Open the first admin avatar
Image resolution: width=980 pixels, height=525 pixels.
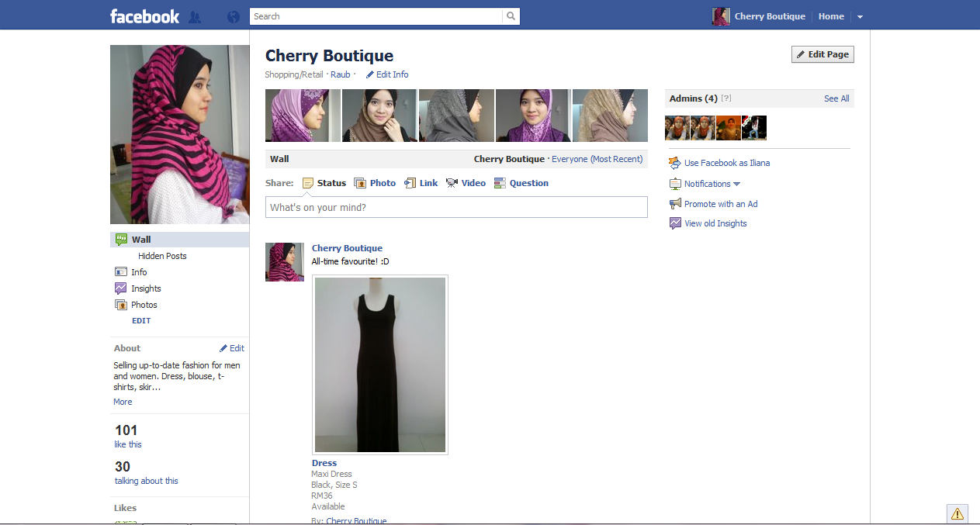coord(677,128)
